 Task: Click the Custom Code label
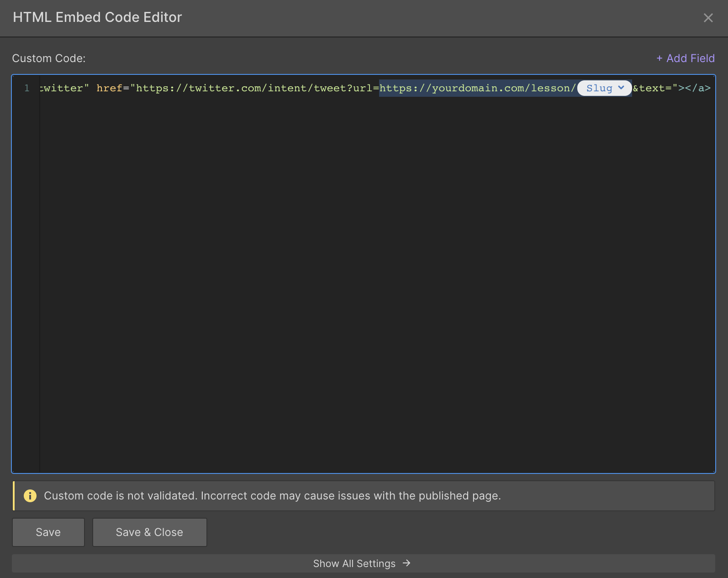tap(49, 58)
